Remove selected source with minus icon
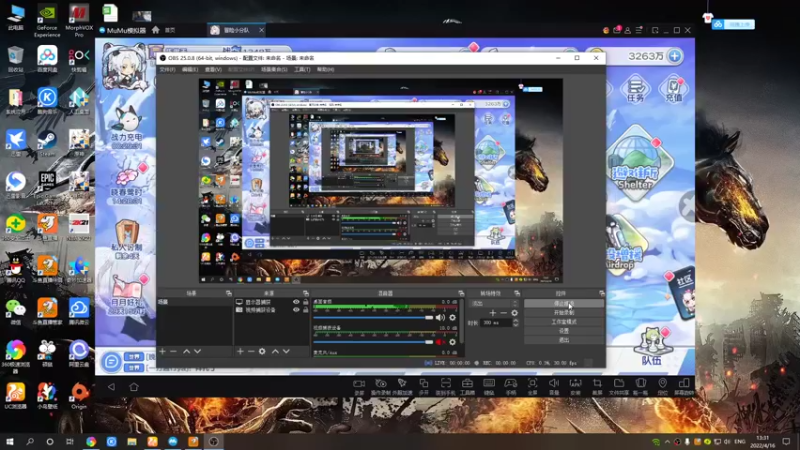Viewport: 800px width, 450px height. 251,352
